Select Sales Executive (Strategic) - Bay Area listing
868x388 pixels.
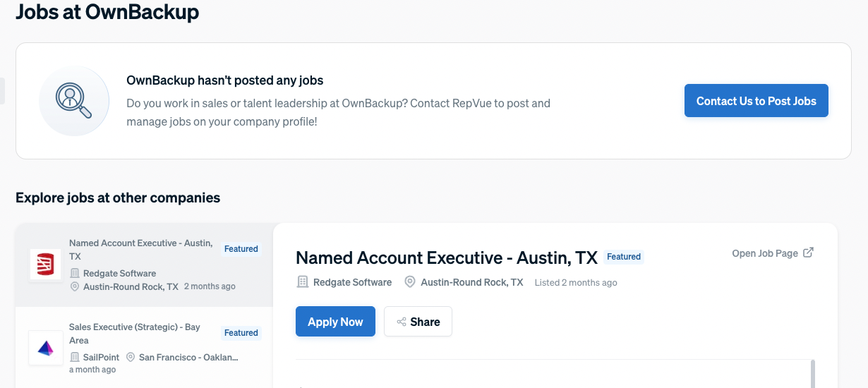[x=135, y=334]
